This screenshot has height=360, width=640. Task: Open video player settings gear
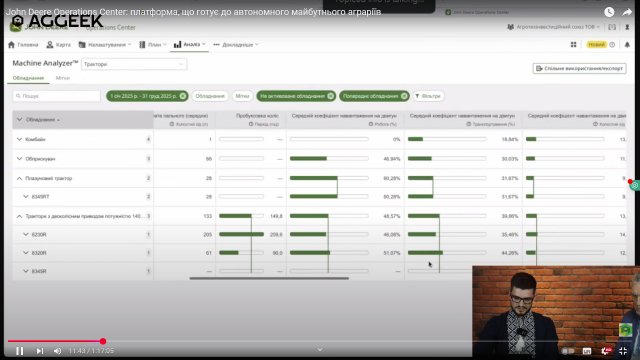606,351
